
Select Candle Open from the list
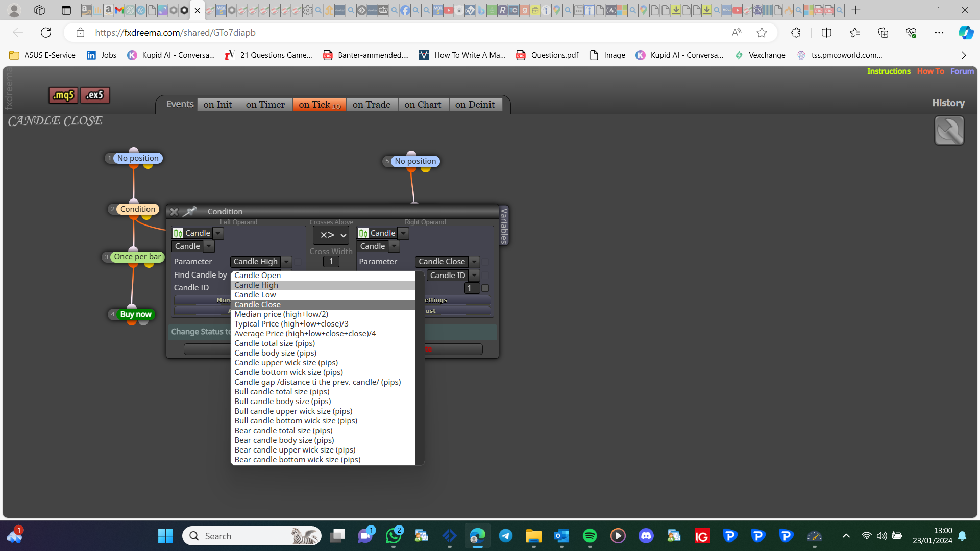point(323,275)
